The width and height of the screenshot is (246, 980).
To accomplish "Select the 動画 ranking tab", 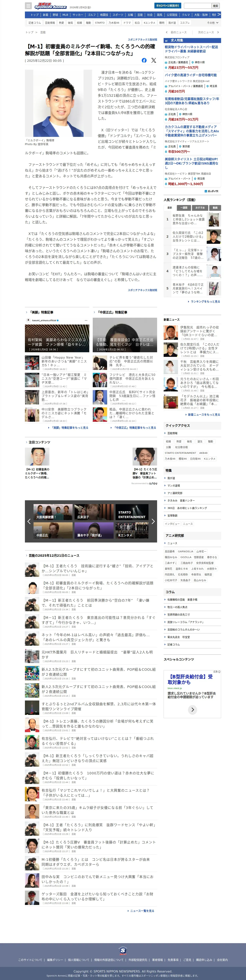I will coord(215,208).
